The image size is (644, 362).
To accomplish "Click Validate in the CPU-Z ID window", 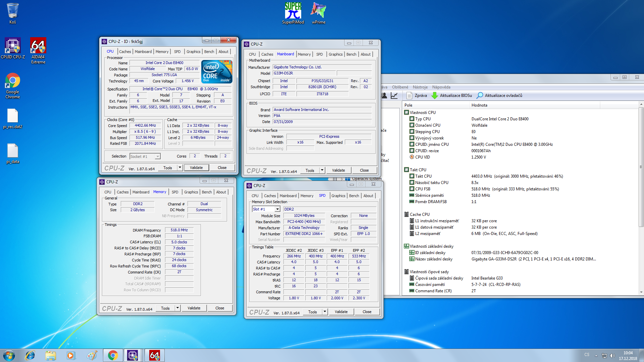I will 196,168.
